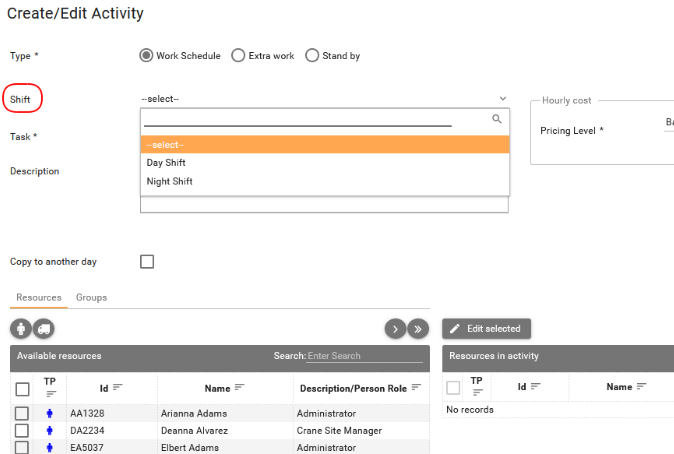Choose Night Shift from the dropdown list
The height and width of the screenshot is (454, 674).
169,182
